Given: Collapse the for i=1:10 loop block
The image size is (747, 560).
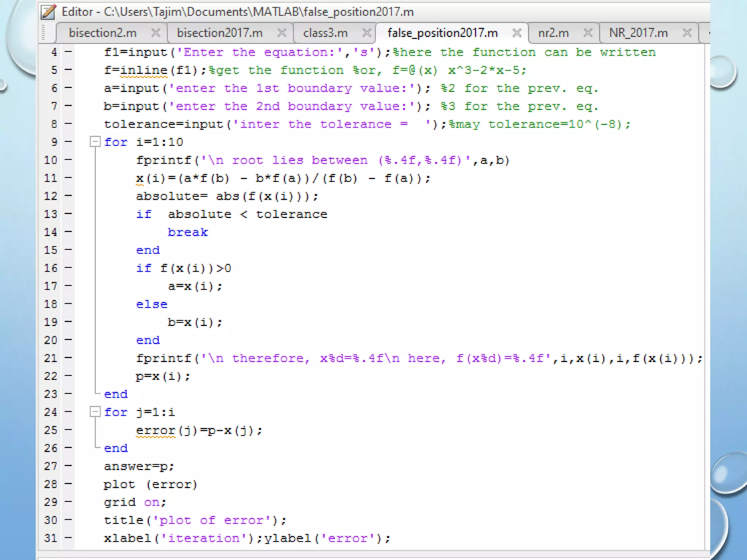Looking at the screenshot, I should point(95,141).
